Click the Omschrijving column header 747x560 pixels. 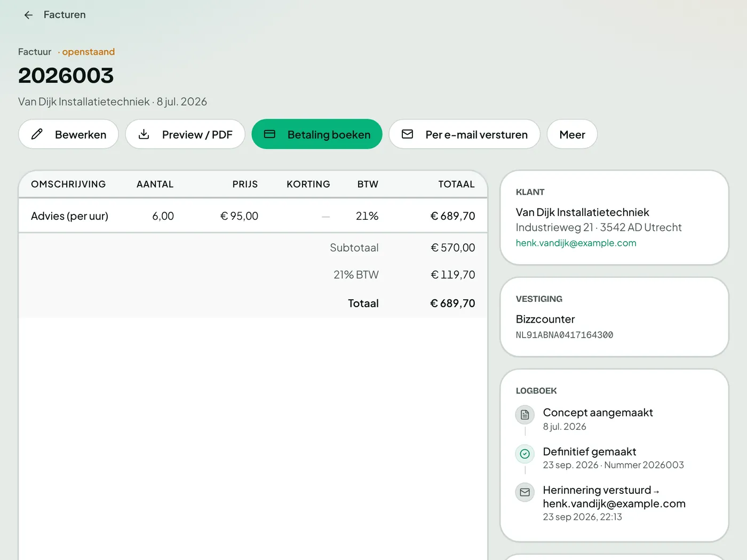click(x=68, y=185)
